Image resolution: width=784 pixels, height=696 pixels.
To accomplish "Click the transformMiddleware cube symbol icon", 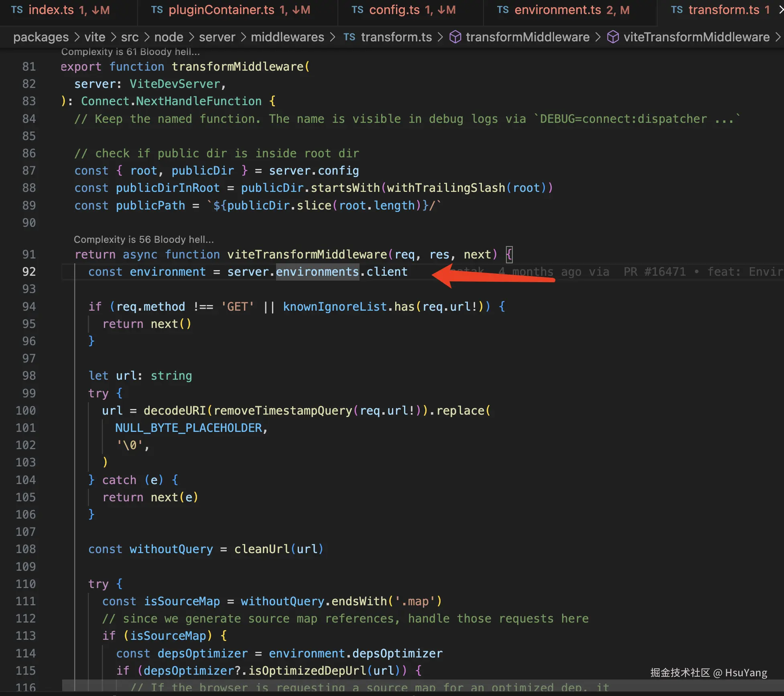I will point(455,37).
